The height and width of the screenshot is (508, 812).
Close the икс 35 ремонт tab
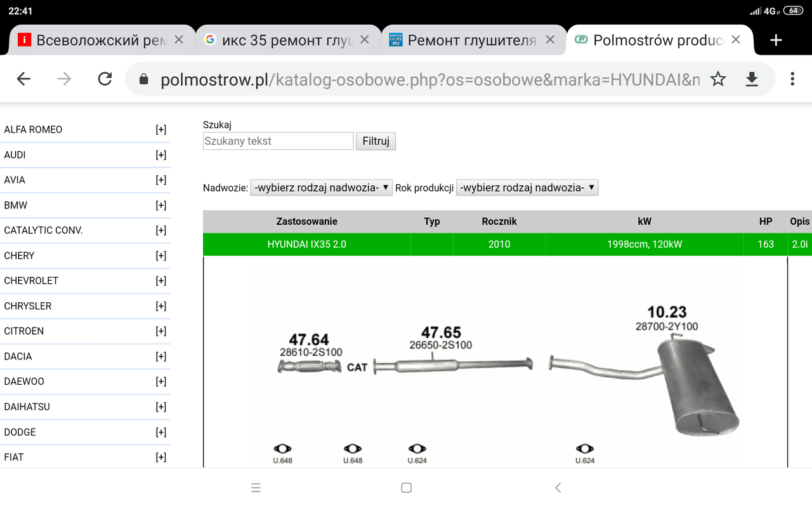364,39
